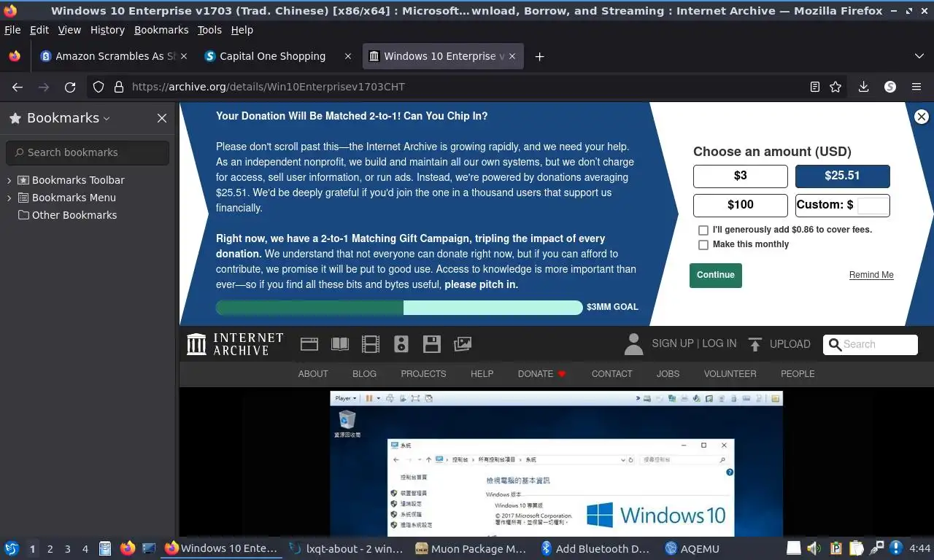View site security padlock info
This screenshot has height=560, width=934.
[118, 87]
